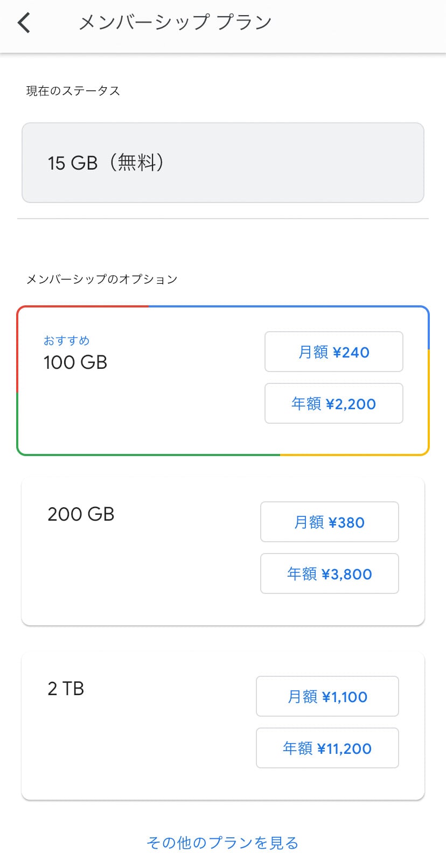This screenshot has height=868, width=446.
Task: Click the divider line under current status
Action: [222, 219]
